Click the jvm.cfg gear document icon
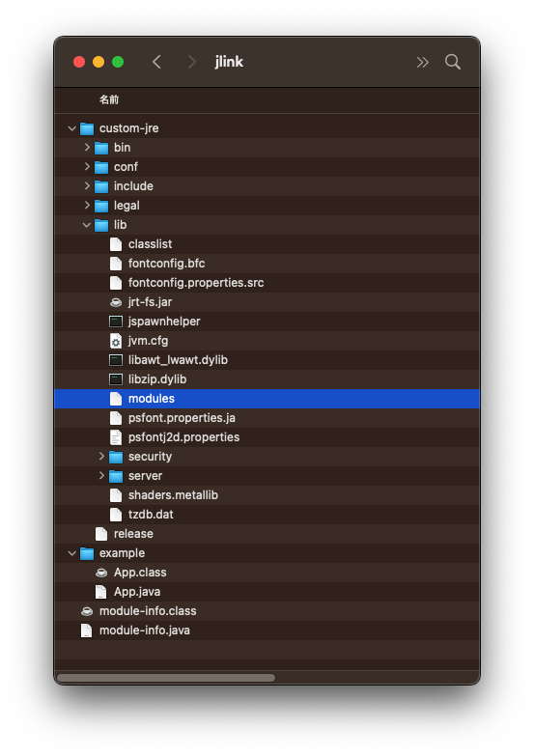This screenshot has width=534, height=756. click(x=116, y=341)
